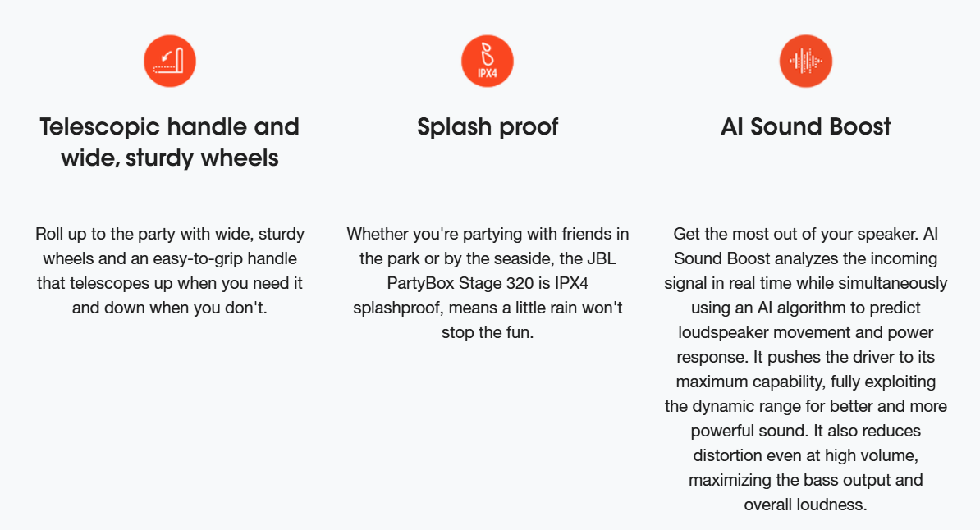Select the 'Telescopic handle and wide, sturdy wheels' heading

tap(170, 142)
